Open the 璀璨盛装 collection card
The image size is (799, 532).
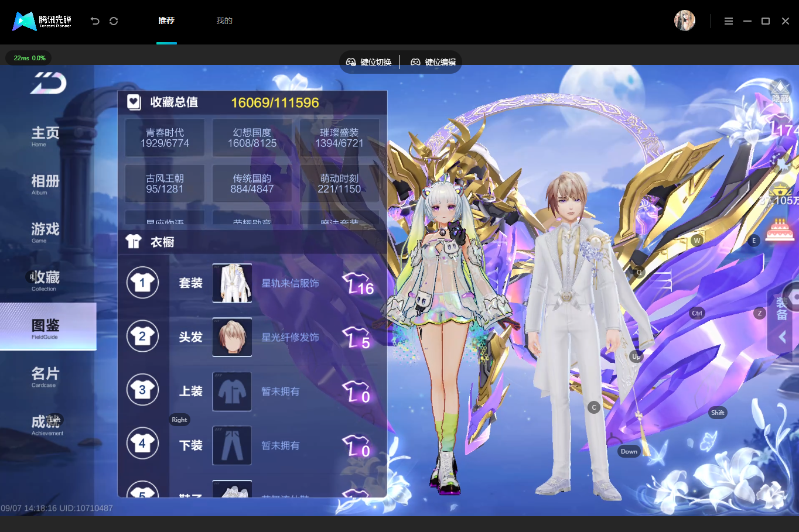(339, 138)
